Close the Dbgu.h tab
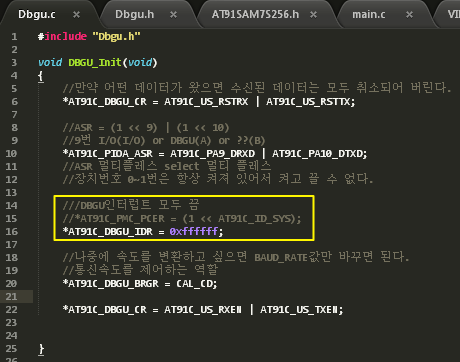This screenshot has height=362, width=460. 173,15
